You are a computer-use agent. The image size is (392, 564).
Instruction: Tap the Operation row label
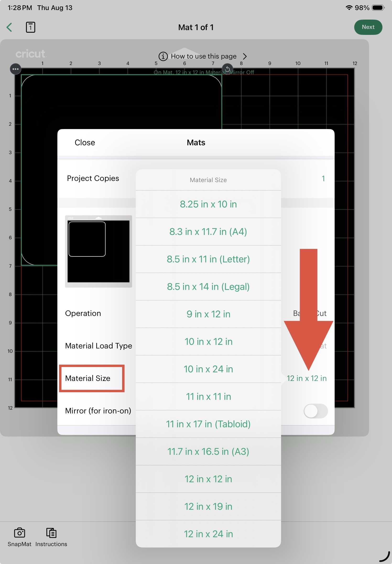[x=83, y=313]
